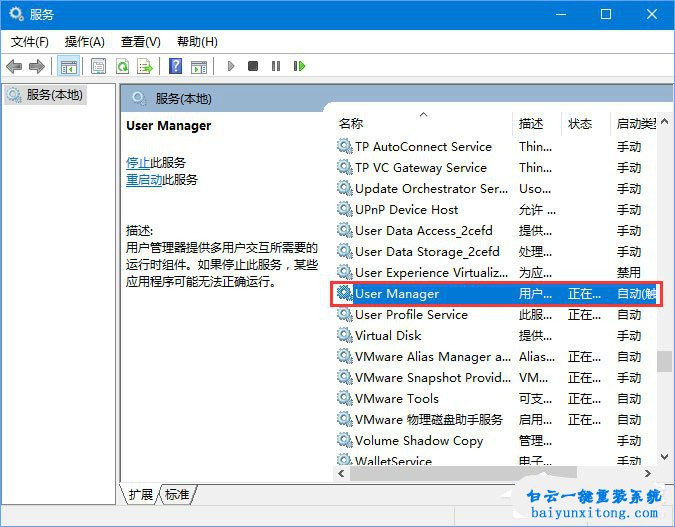Screen dimensions: 675x527
Task: Click gear icon of User Data Storage_2cefd
Action: coord(344,251)
